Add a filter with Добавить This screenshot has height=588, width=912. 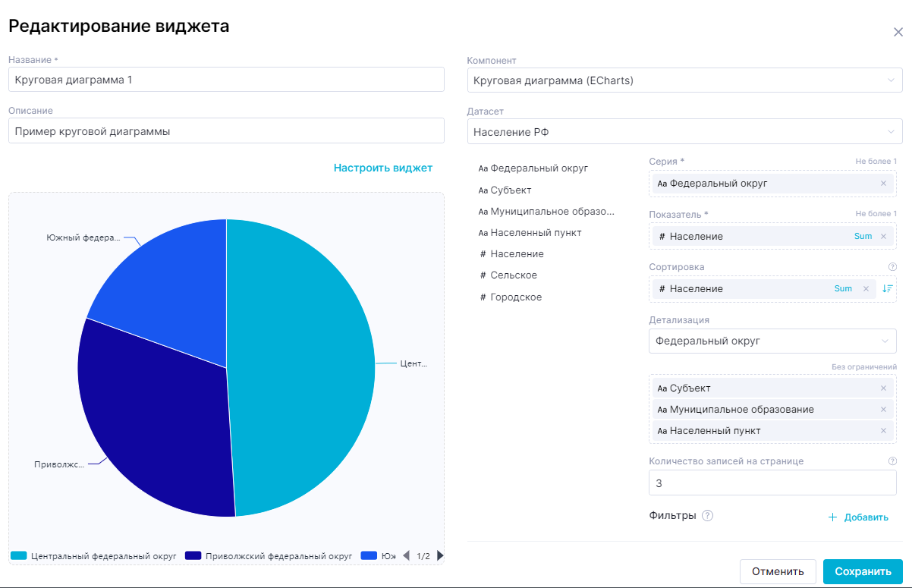(858, 517)
